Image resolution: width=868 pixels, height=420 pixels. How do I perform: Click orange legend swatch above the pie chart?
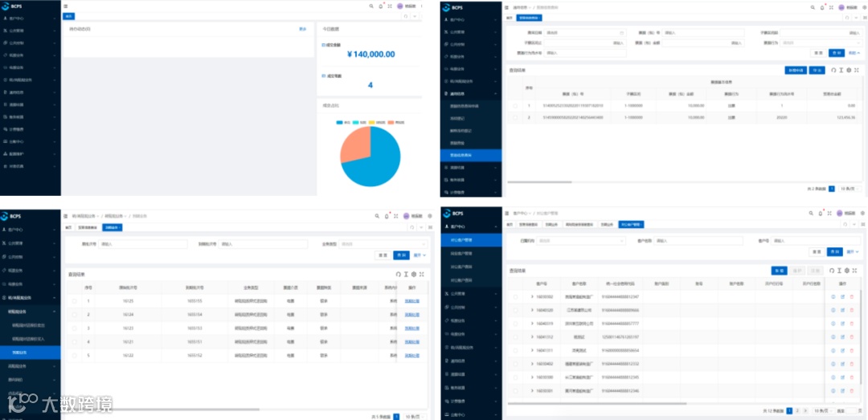[x=391, y=122]
